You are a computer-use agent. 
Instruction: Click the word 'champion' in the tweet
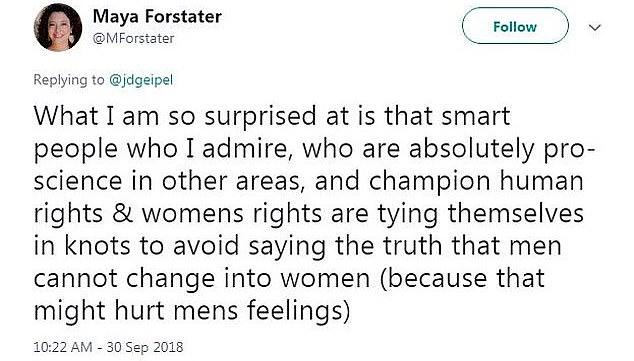pos(429,183)
